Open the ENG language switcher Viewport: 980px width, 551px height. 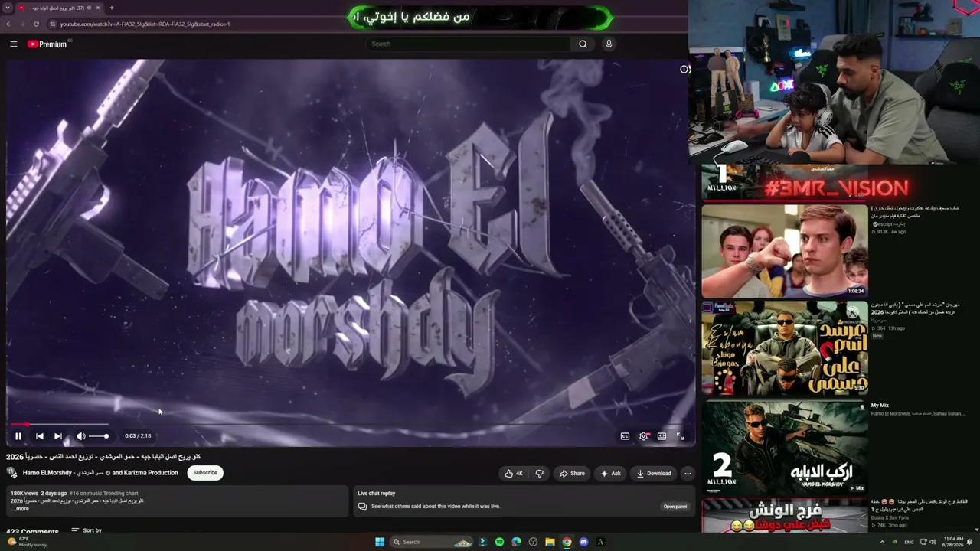pyautogui.click(x=909, y=542)
